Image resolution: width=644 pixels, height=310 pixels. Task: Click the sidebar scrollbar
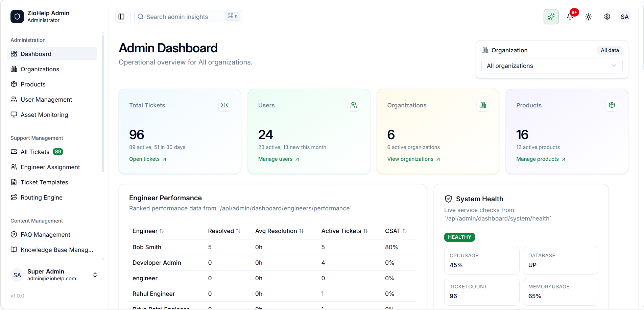(103, 103)
